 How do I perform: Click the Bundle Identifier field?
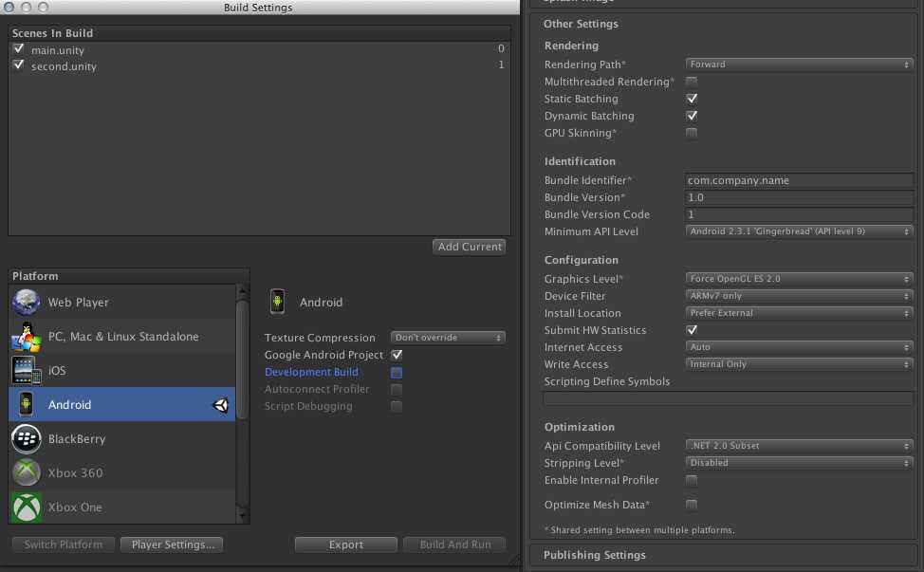(x=799, y=180)
